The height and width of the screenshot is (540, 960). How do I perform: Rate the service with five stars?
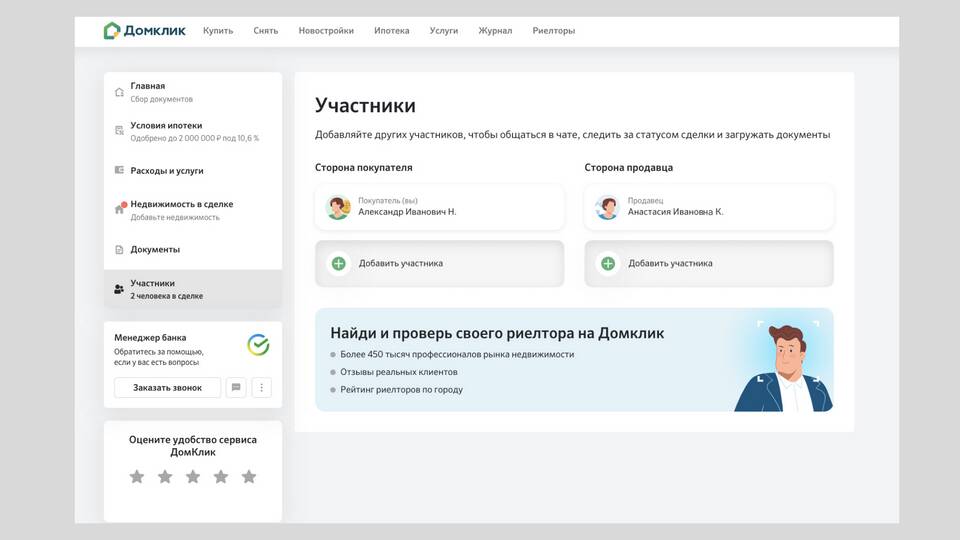[x=249, y=477]
